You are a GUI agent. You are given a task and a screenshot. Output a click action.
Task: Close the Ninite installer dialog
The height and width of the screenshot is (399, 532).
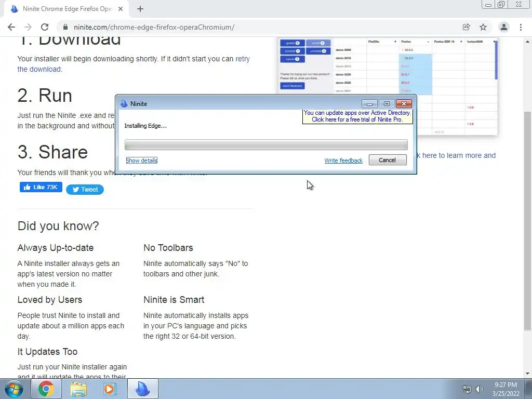point(404,103)
